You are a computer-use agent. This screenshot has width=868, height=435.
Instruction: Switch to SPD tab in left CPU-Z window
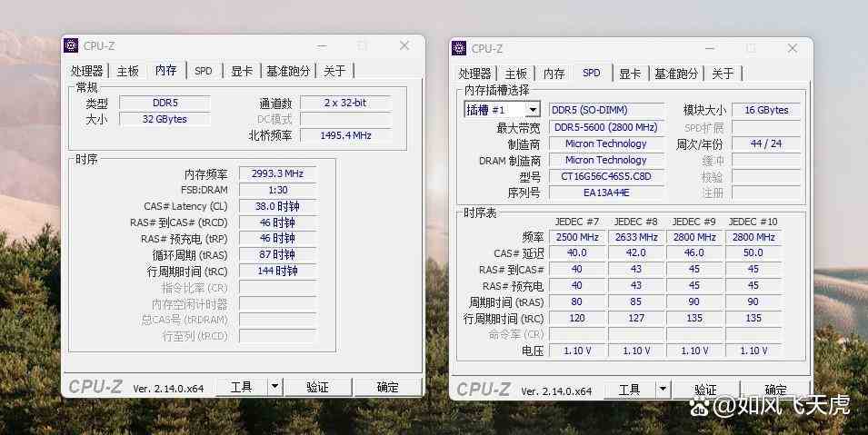204,71
